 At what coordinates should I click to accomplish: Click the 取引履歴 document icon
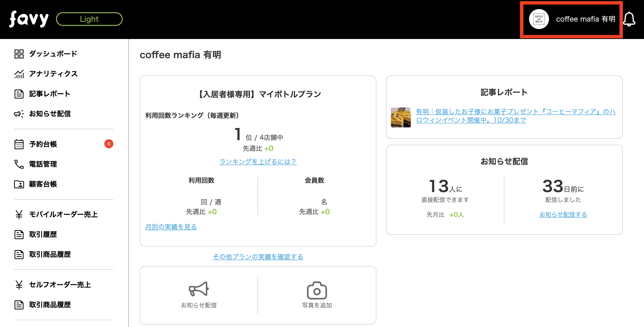click(x=19, y=234)
